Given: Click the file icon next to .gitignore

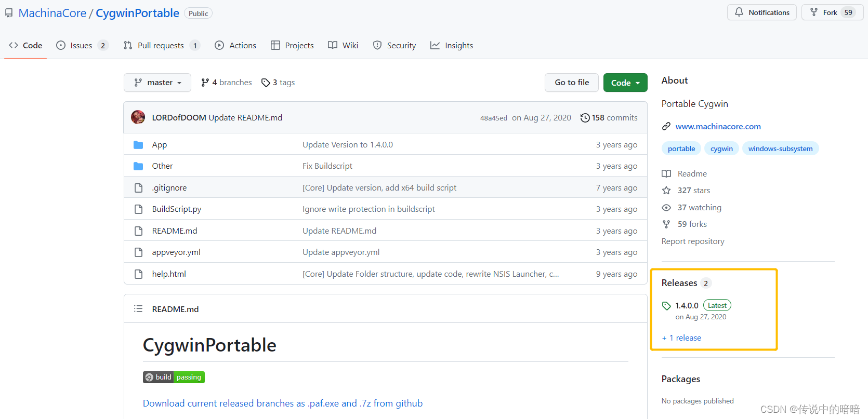Looking at the screenshot, I should [x=138, y=188].
